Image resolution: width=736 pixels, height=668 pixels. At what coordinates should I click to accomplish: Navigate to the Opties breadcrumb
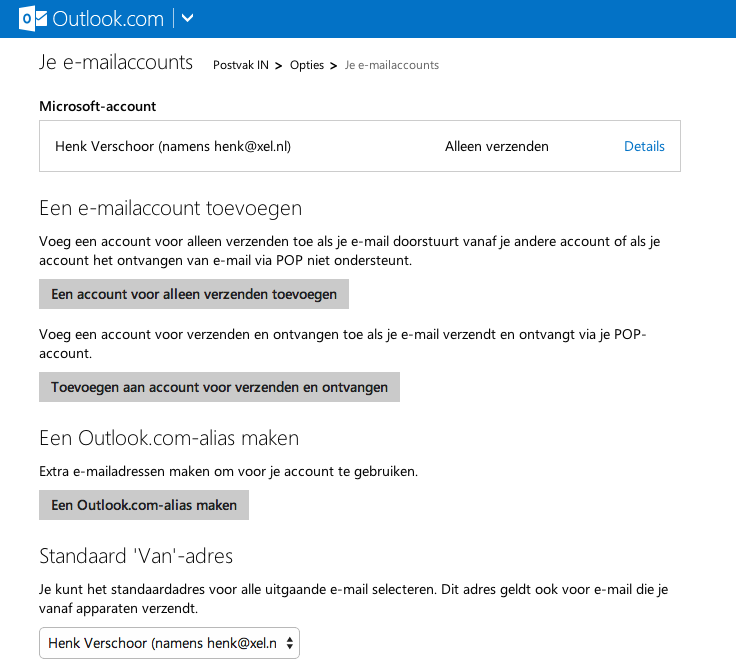coord(307,65)
